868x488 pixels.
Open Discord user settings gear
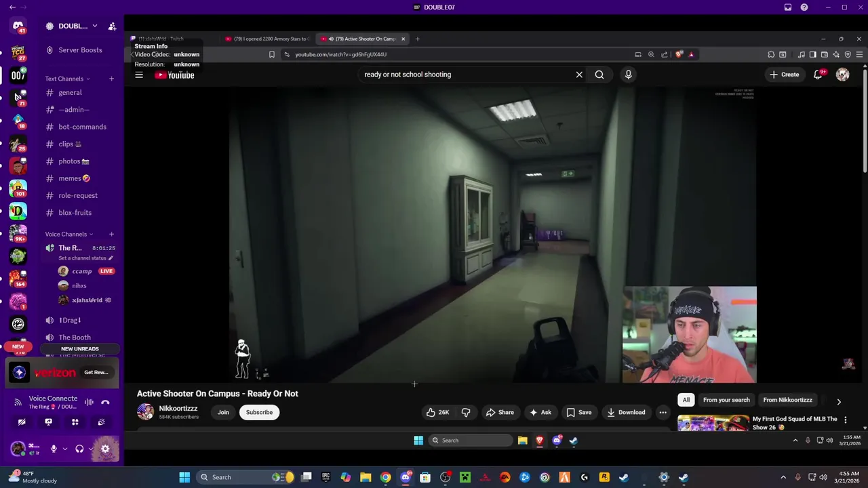pyautogui.click(x=105, y=449)
